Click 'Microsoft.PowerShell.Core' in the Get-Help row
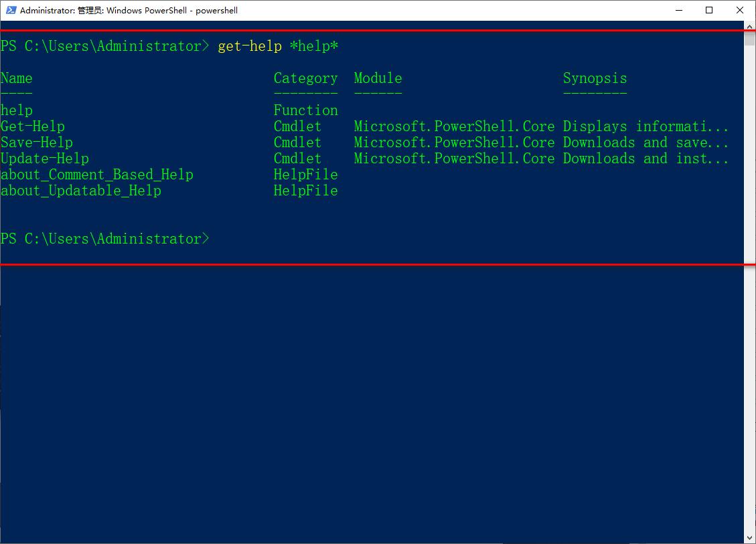Viewport: 756px width, 544px height. 454,126
